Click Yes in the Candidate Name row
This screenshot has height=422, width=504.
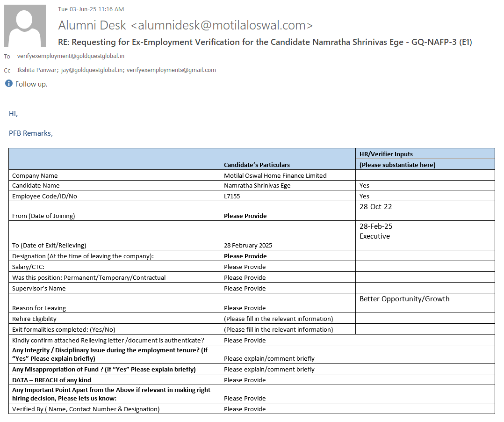click(x=364, y=186)
